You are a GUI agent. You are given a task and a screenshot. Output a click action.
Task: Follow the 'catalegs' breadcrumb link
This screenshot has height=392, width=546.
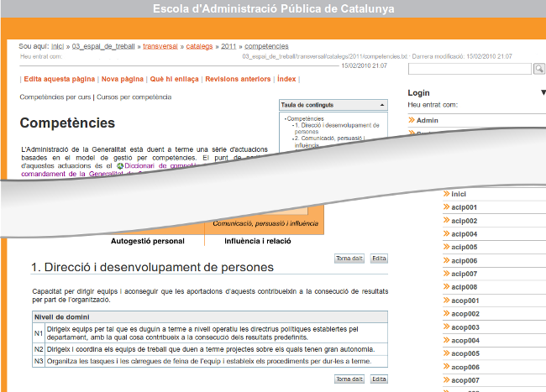coord(197,46)
